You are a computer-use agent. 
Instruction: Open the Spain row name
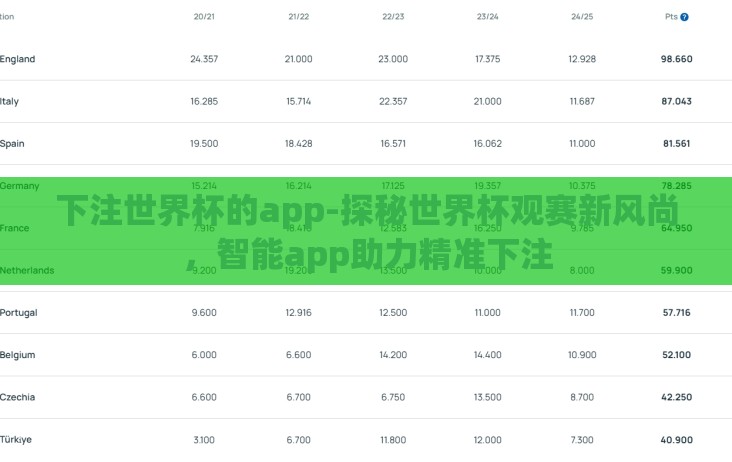12,144
